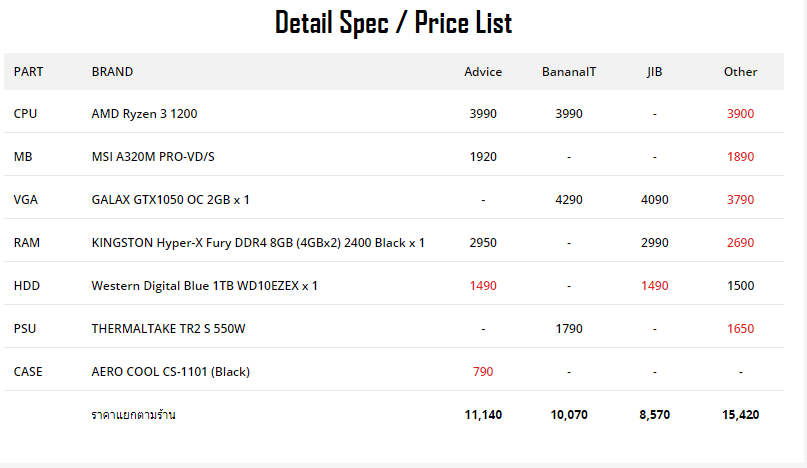Image resolution: width=807 pixels, height=468 pixels.
Task: Click the PART column header
Action: [x=28, y=72]
